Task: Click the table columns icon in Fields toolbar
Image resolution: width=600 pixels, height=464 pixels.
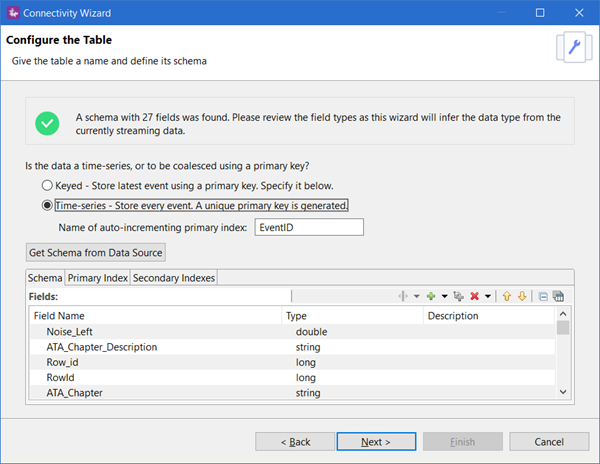Action: coord(558,296)
